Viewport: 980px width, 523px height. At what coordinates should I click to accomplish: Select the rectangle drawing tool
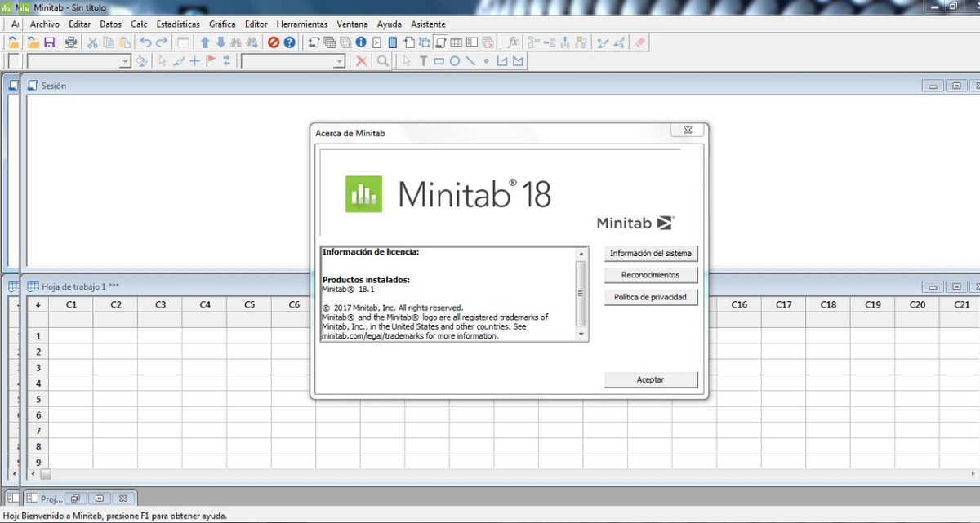pos(439,61)
